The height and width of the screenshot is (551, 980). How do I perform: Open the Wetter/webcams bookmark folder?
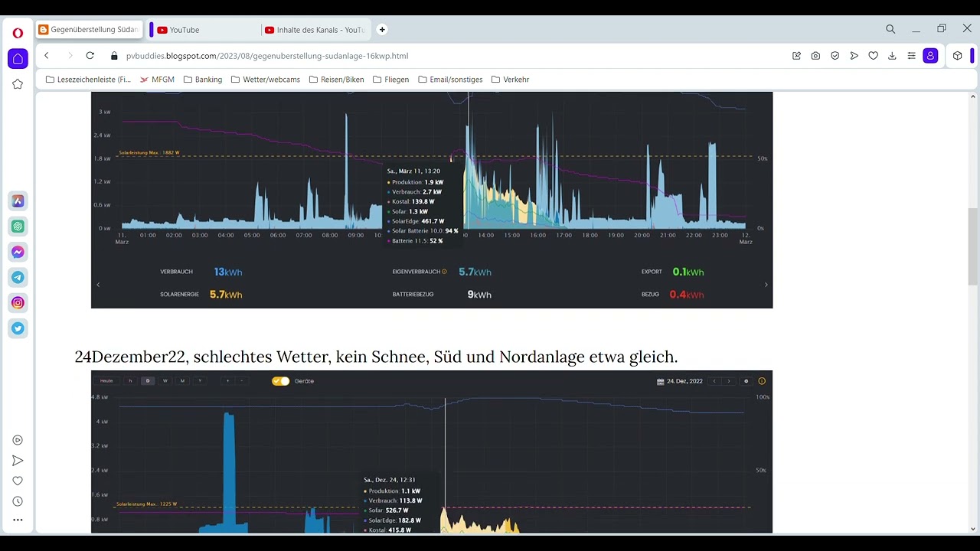[x=265, y=80]
